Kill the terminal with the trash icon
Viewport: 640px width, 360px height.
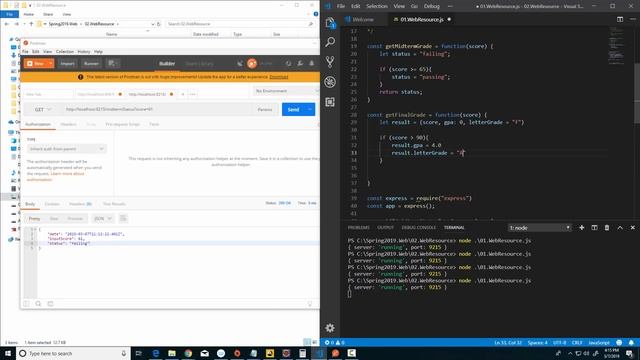pos(607,227)
